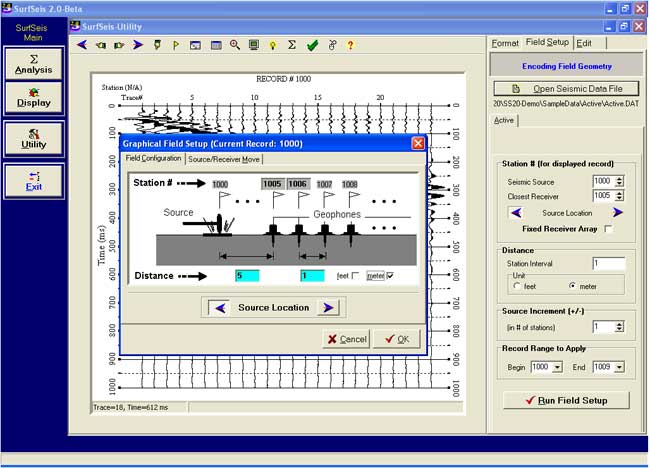Click the sigma toolbar icon
Viewport: 650px width, 468px height.
point(292,45)
